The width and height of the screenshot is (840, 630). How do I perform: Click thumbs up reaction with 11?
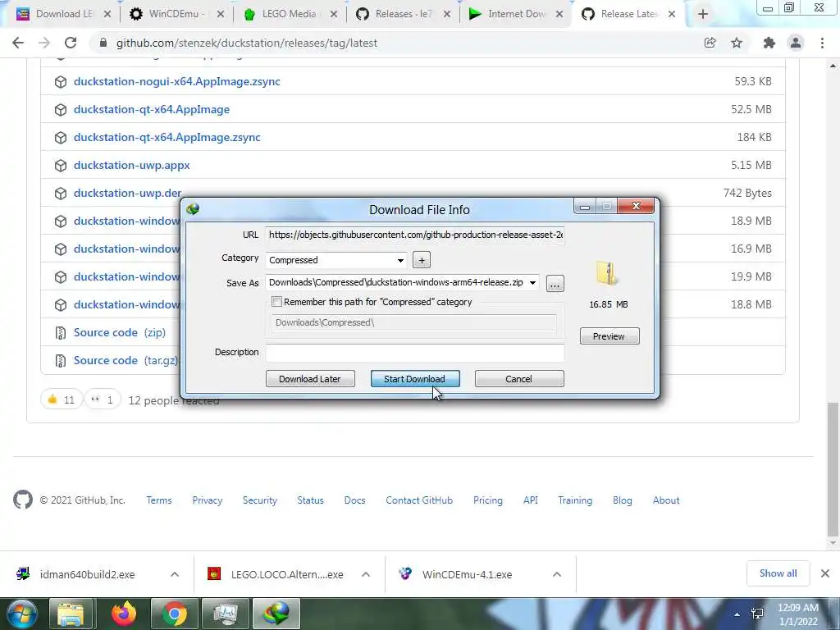coord(61,399)
